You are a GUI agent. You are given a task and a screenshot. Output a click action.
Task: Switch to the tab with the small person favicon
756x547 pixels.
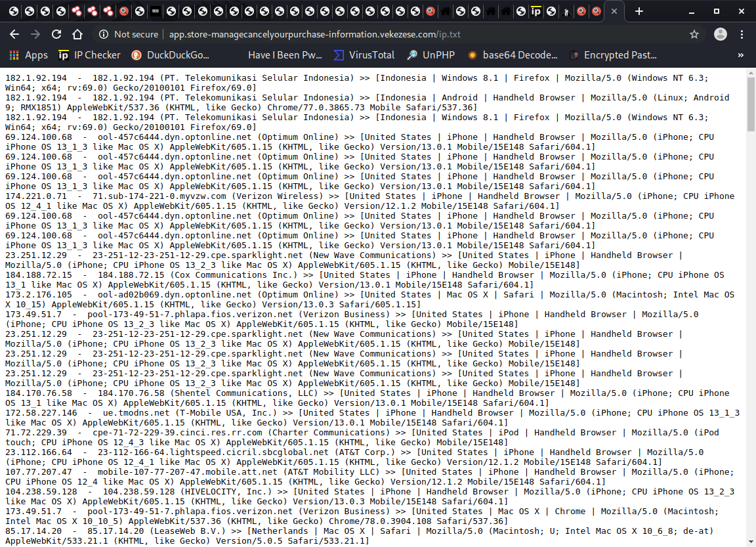tap(566, 11)
